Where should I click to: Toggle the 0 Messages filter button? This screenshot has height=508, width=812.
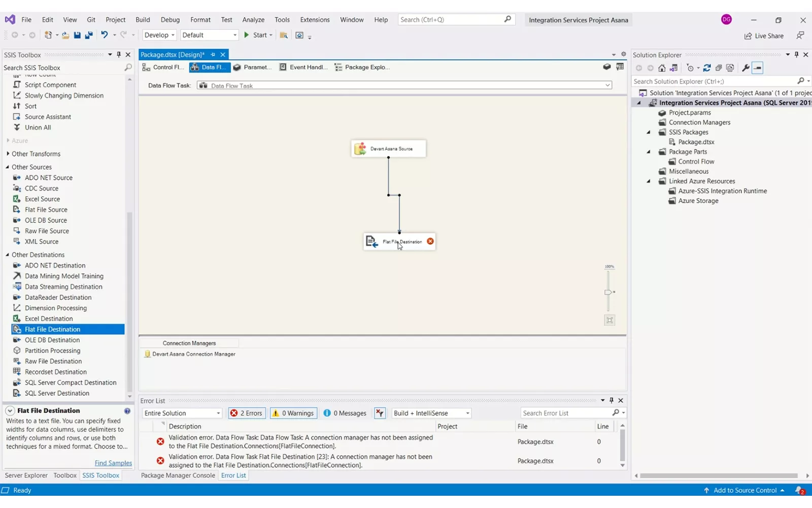tap(345, 413)
